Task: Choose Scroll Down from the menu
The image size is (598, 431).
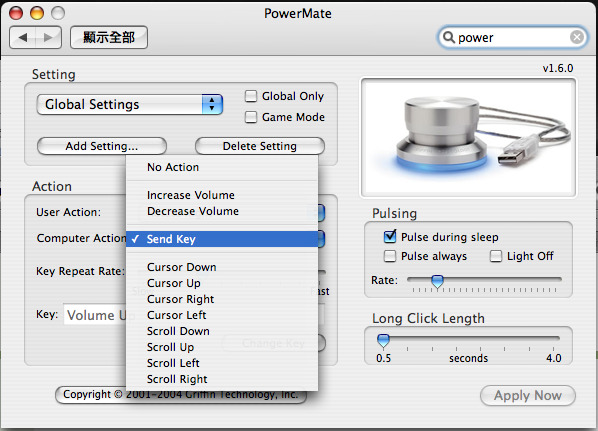Action: pos(222,331)
